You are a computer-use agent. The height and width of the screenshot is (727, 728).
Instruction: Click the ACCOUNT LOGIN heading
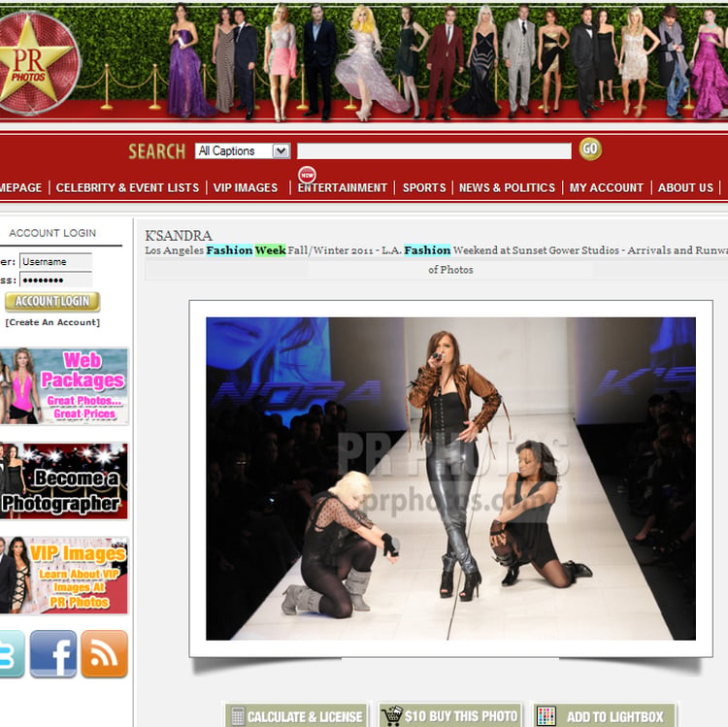click(52, 233)
